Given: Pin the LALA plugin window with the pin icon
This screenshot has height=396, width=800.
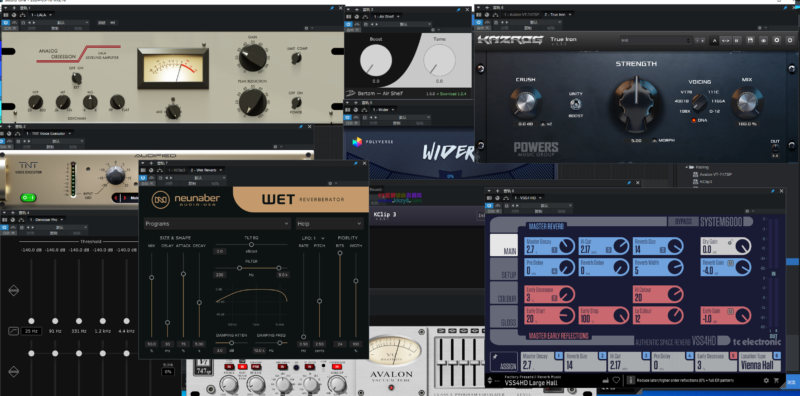Looking at the screenshot, I should click(x=331, y=8).
